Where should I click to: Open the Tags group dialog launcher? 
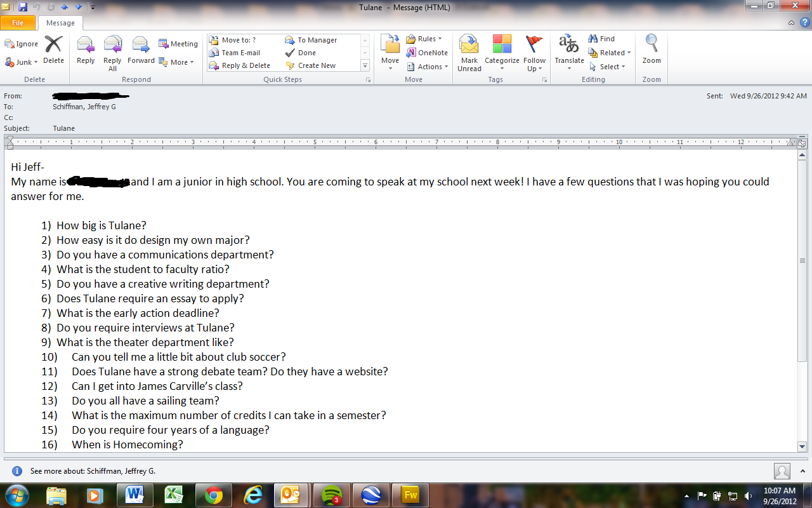[x=544, y=80]
